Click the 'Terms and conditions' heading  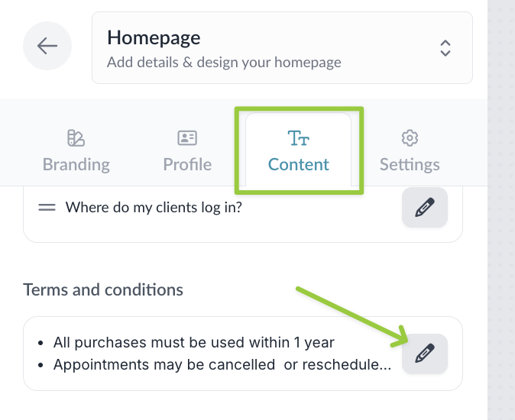point(103,290)
